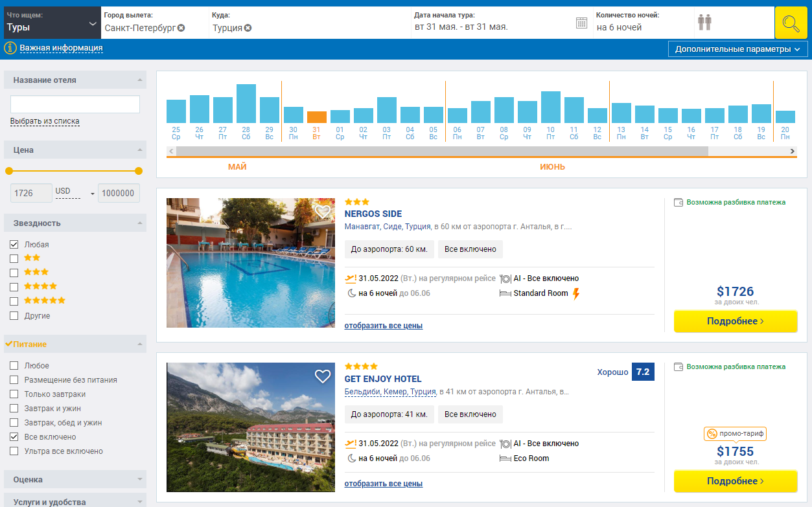The height and width of the screenshot is (507, 812).
Task: Click the yellow magnifier search button
Action: click(x=791, y=23)
